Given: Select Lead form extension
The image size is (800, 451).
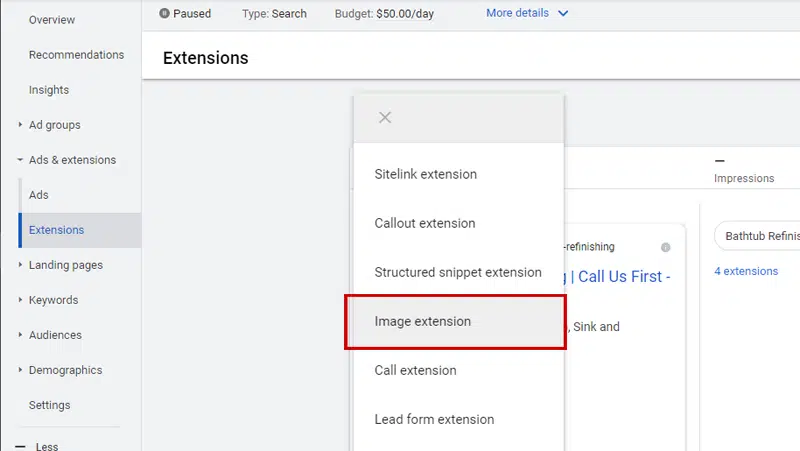Looking at the screenshot, I should click(459, 419).
